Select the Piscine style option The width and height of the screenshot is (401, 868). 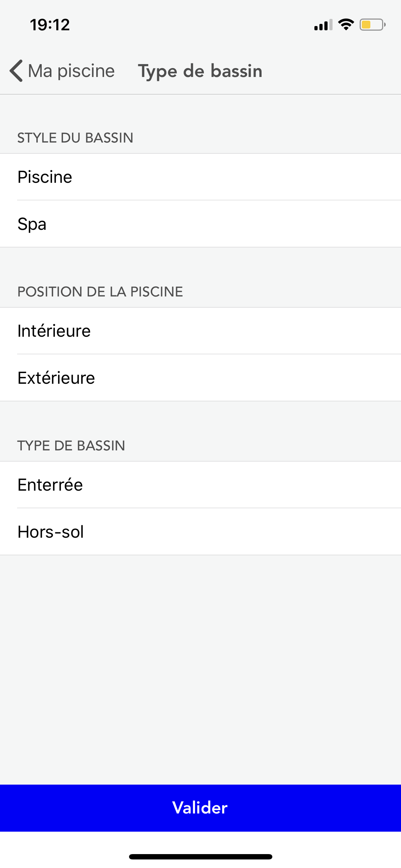[x=200, y=177]
